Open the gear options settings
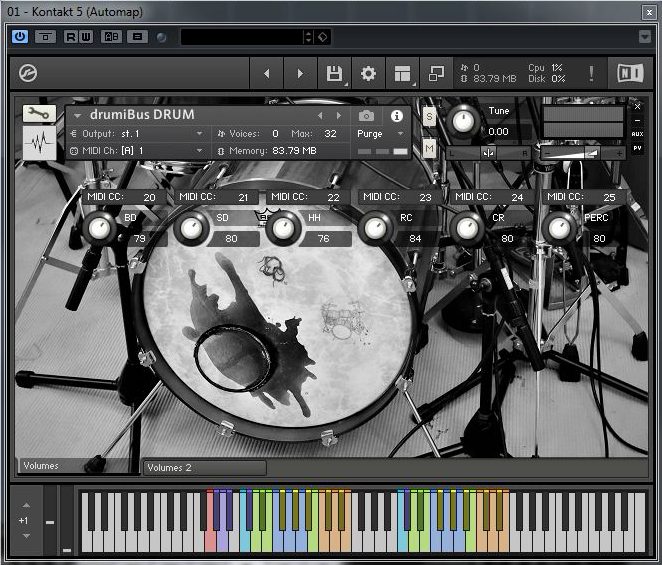 (x=368, y=73)
